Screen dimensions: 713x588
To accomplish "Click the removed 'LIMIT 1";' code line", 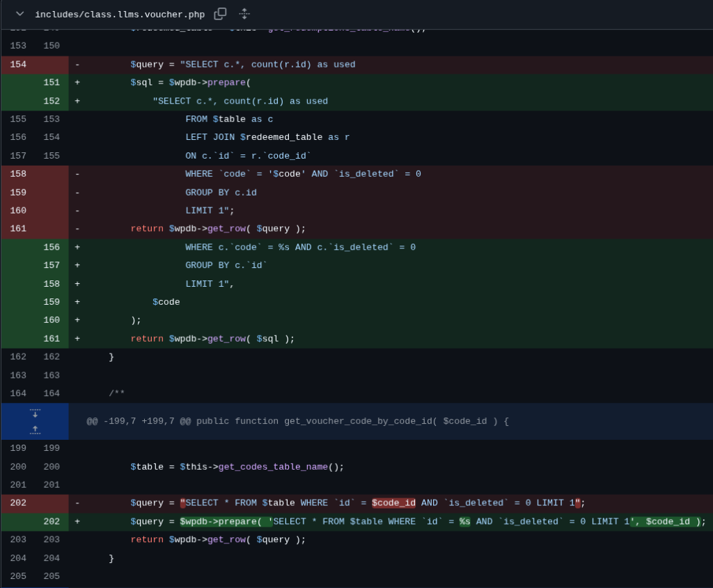I will point(210,211).
